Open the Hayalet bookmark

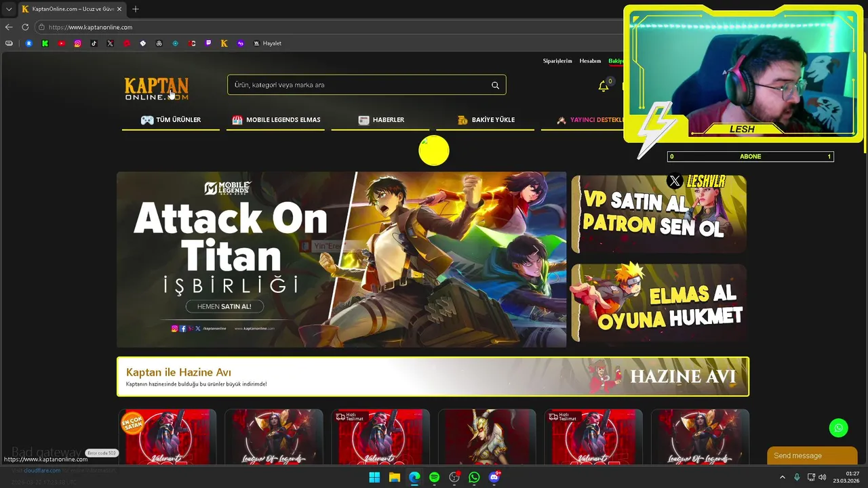[267, 43]
